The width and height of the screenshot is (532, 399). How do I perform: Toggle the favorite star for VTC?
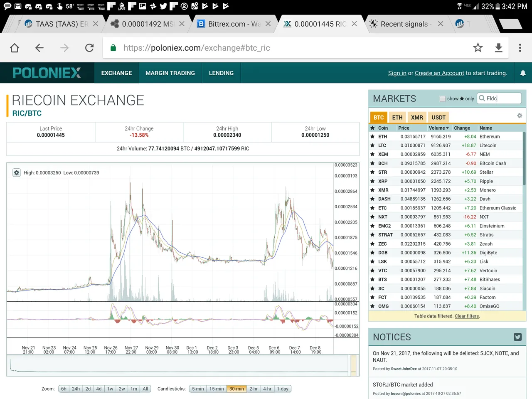point(372,271)
